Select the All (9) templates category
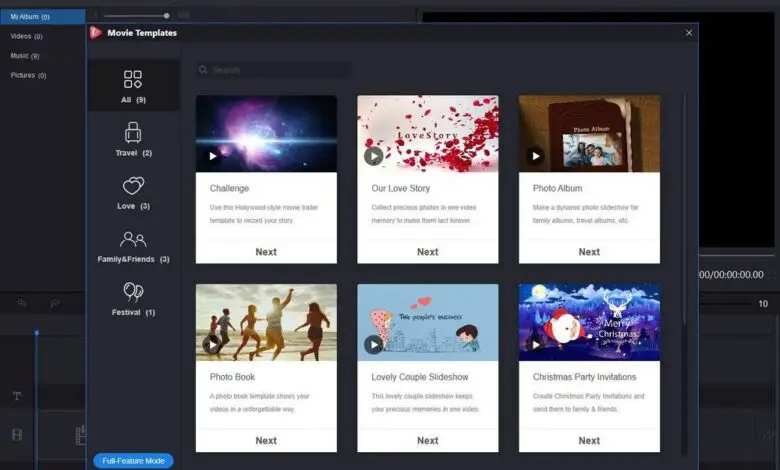The height and width of the screenshot is (470, 780). [133, 86]
